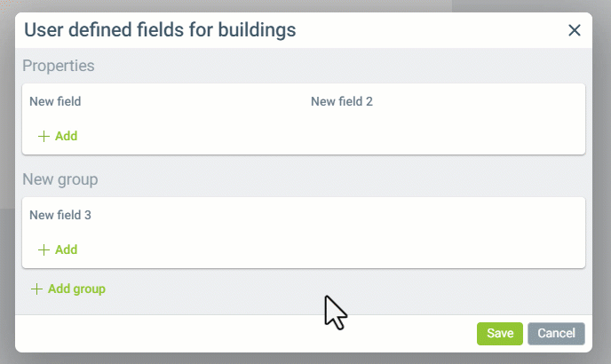
Task: Click the plus icon under Properties fields
Action: coord(44,136)
